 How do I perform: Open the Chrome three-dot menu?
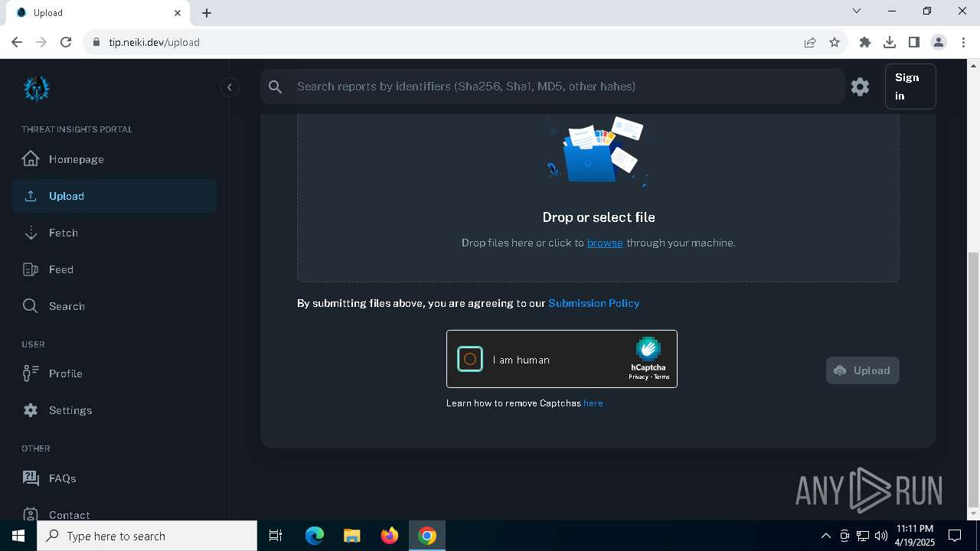coord(963,42)
